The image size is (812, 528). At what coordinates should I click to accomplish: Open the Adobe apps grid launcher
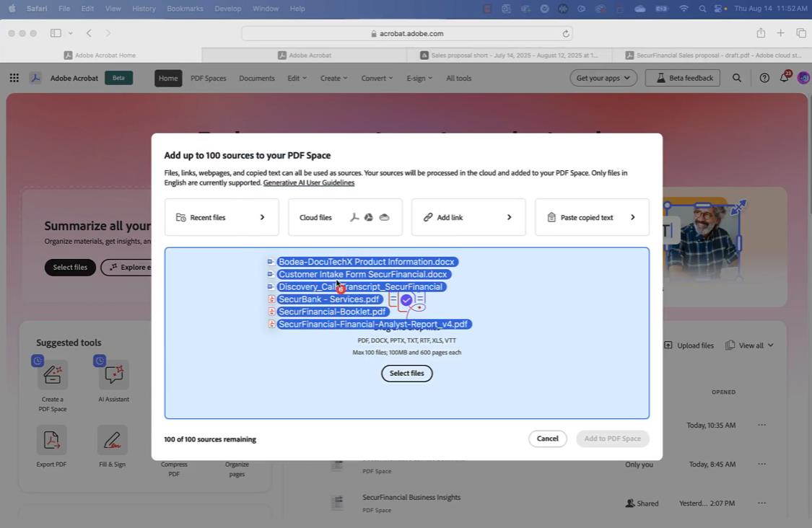click(14, 78)
